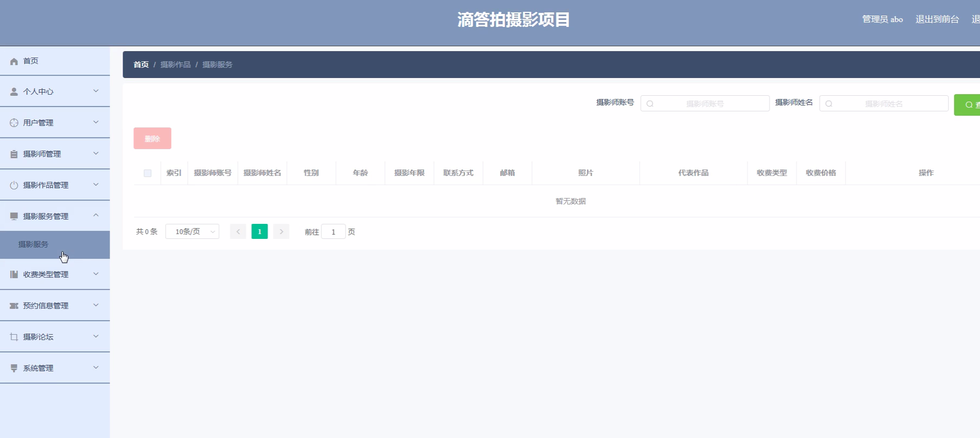
Task: Click the power icon beside 摄影作品管理
Action: [14, 185]
